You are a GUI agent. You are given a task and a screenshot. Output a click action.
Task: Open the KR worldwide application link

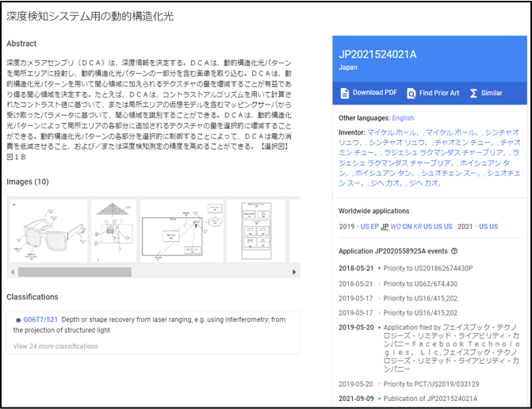[x=417, y=227]
